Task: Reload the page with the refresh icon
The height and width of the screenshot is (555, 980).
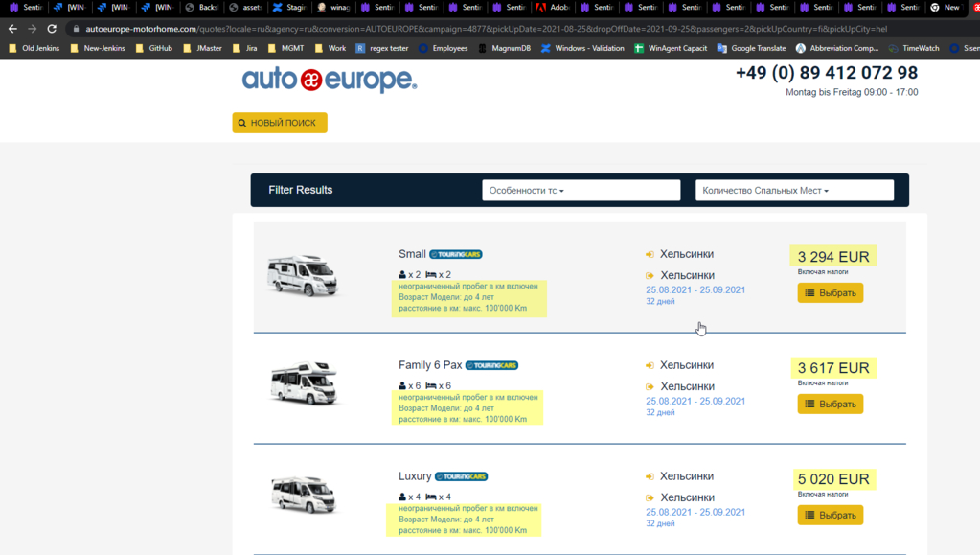Action: (52, 29)
